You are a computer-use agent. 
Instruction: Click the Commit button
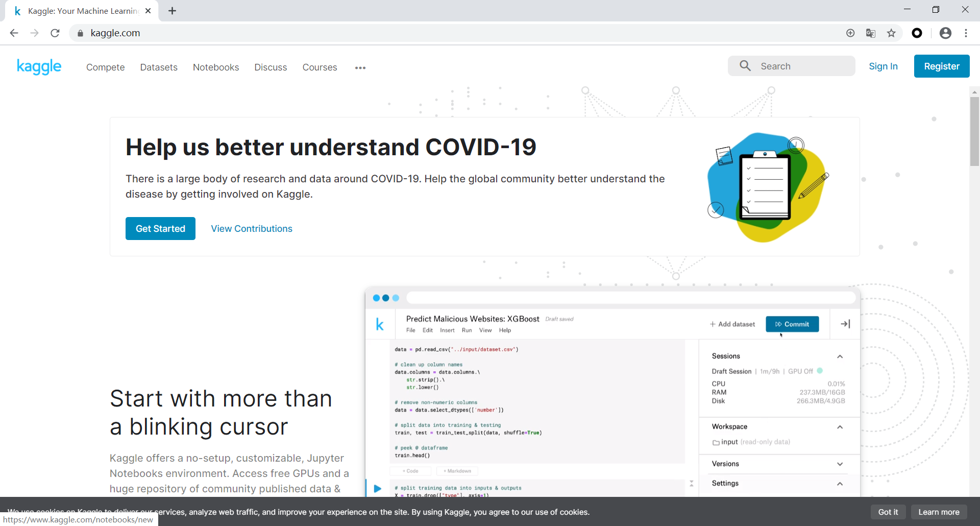pyautogui.click(x=792, y=324)
